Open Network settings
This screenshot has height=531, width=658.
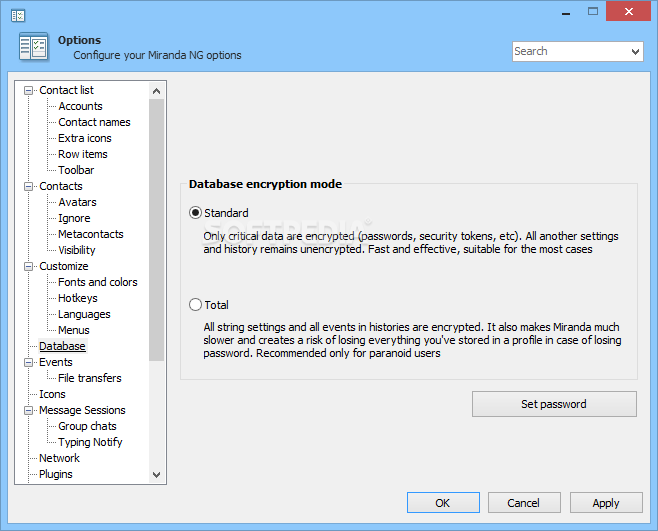[x=59, y=458]
